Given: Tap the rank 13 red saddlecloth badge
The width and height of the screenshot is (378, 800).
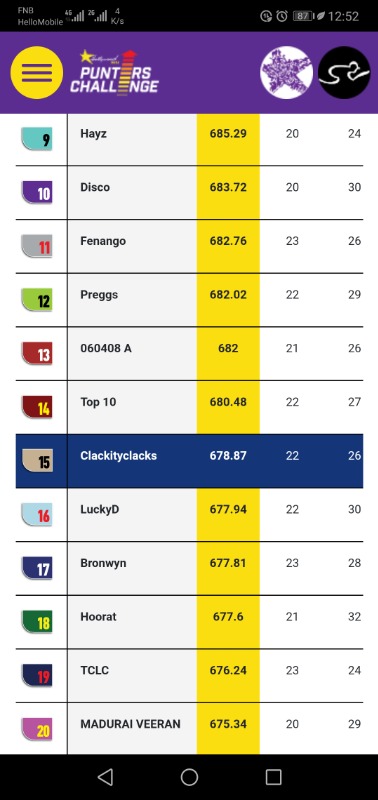Looking at the screenshot, I should 37,354.
